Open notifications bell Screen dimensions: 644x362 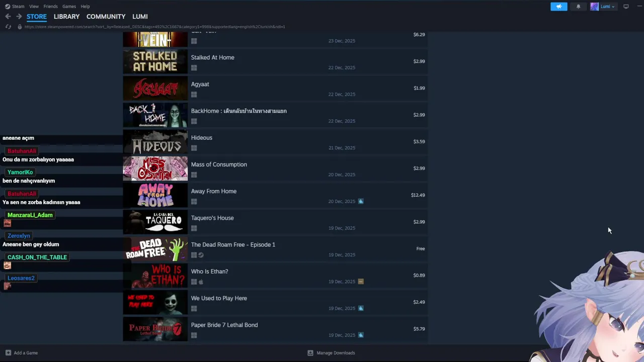pyautogui.click(x=578, y=7)
